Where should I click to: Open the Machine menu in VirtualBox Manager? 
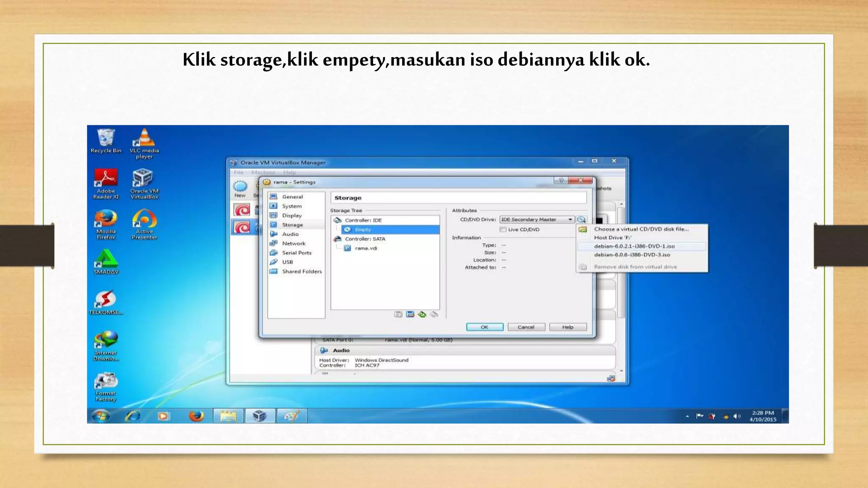click(x=263, y=172)
